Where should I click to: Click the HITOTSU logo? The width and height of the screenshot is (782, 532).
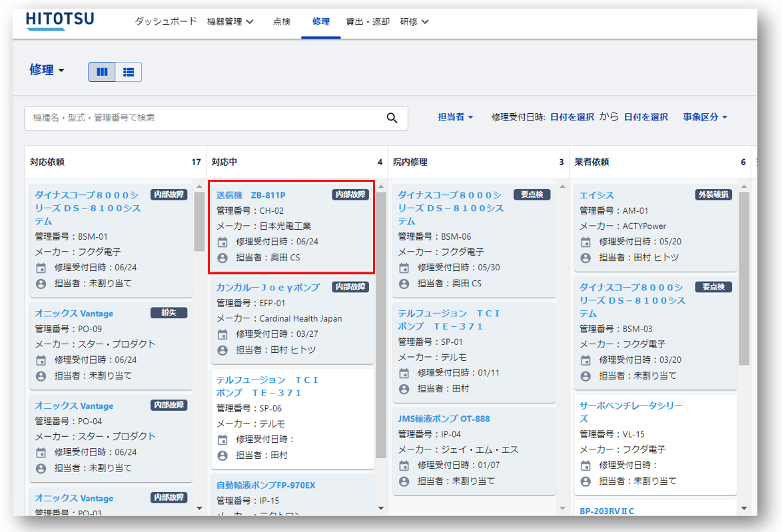pos(60,21)
